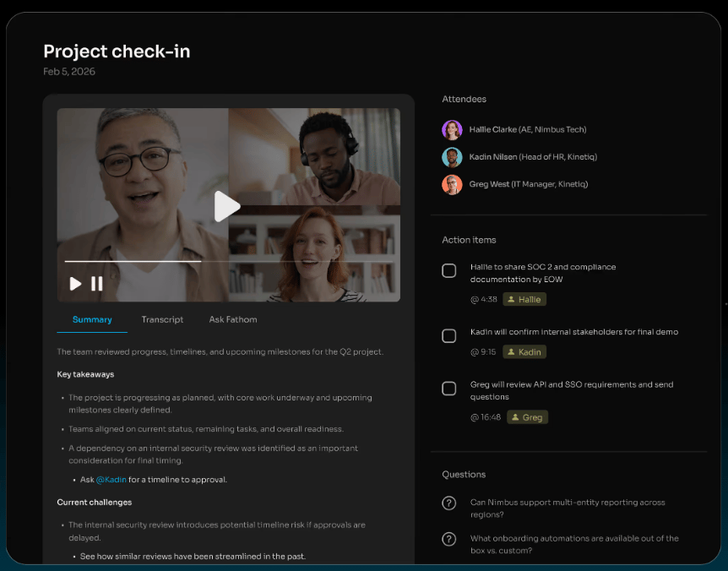This screenshot has height=571, width=728.
Task: Click question icon beside onboarding automations question
Action: (449, 539)
